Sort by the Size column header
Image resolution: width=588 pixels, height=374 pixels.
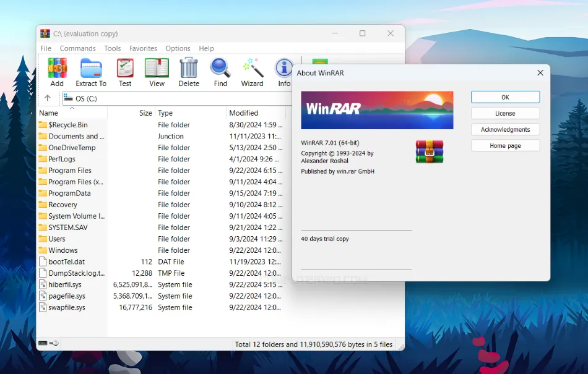point(131,113)
